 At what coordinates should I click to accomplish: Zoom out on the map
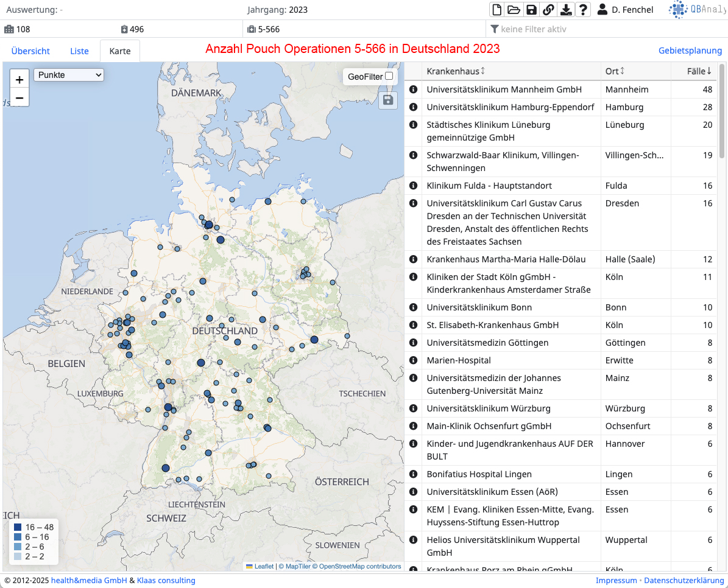pyautogui.click(x=19, y=97)
